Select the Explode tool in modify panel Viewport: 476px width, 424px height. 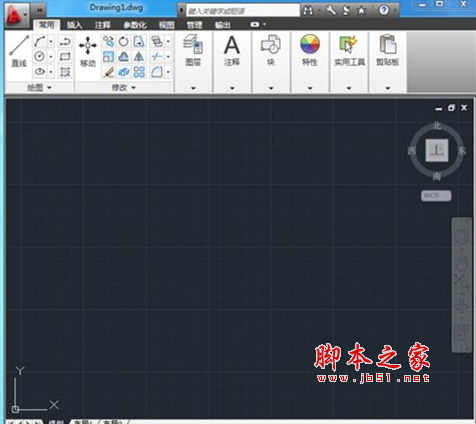124,72
